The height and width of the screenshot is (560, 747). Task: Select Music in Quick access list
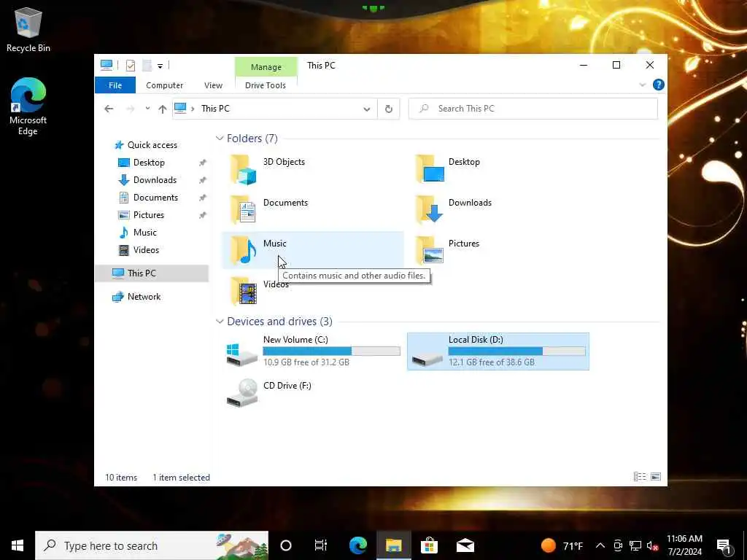coord(145,233)
